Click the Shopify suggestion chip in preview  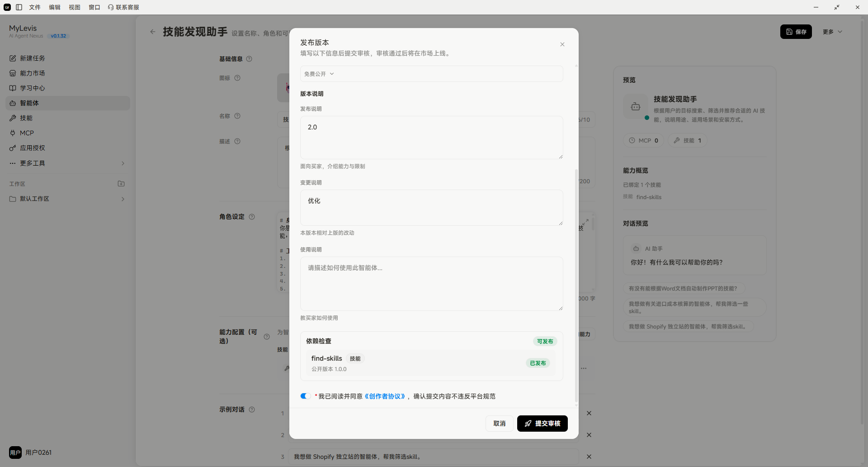coord(689,326)
